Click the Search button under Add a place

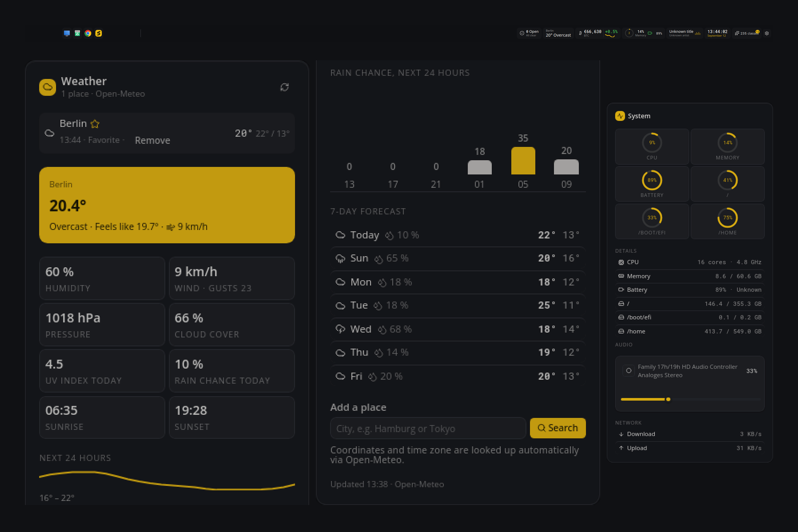pyautogui.click(x=558, y=428)
